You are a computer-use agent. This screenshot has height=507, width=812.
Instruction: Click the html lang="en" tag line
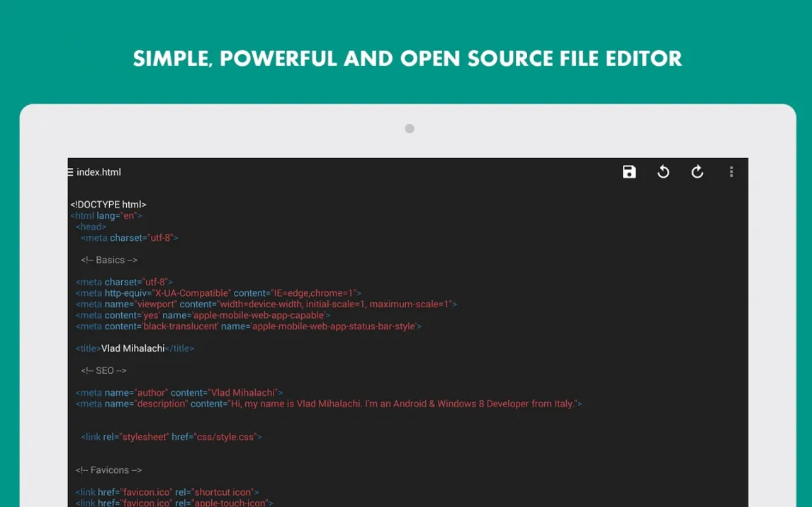(x=106, y=216)
